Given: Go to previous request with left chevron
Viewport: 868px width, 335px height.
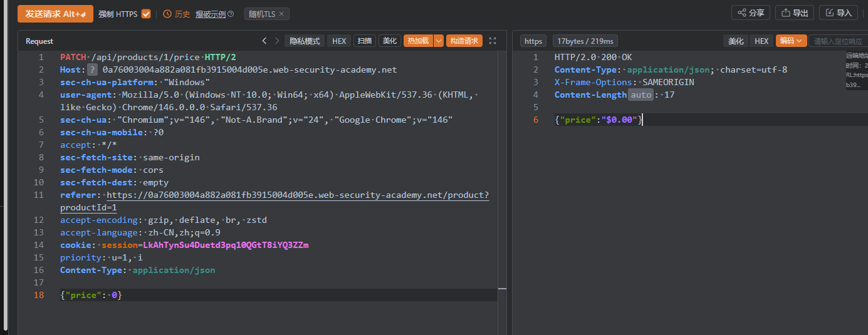Looking at the screenshot, I should [x=264, y=41].
